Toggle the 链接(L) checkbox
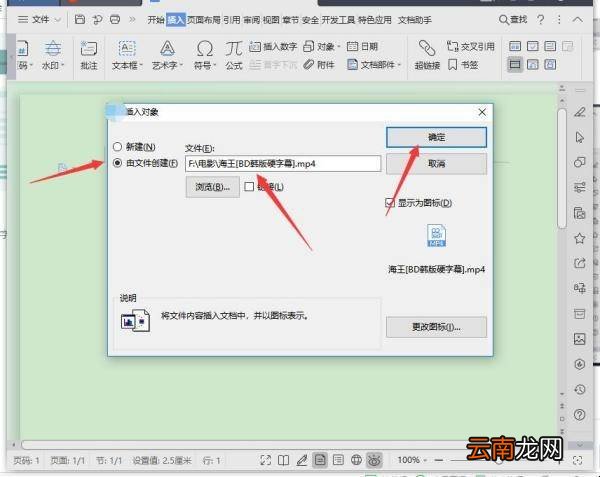Image resolution: width=600 pixels, height=477 pixels. [x=249, y=187]
